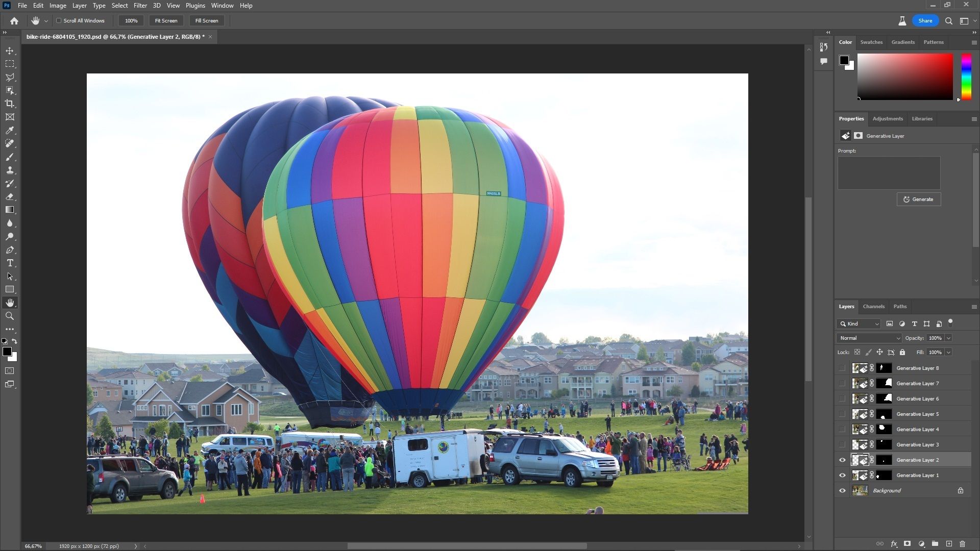The image size is (980, 551).
Task: Select the Zoom tool in toolbar
Action: (x=10, y=316)
